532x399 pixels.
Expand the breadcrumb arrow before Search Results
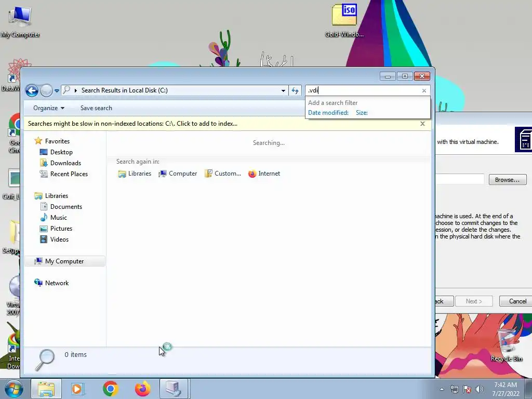coord(76,90)
